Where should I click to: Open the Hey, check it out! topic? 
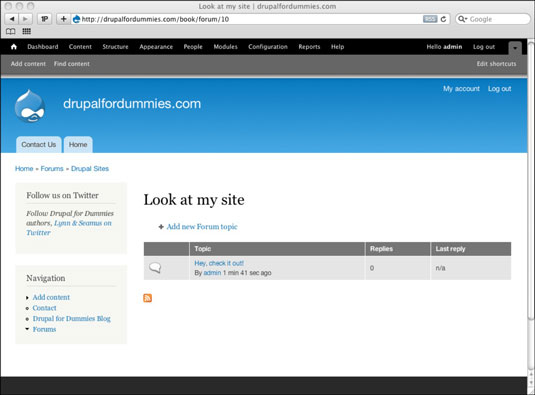[219, 263]
